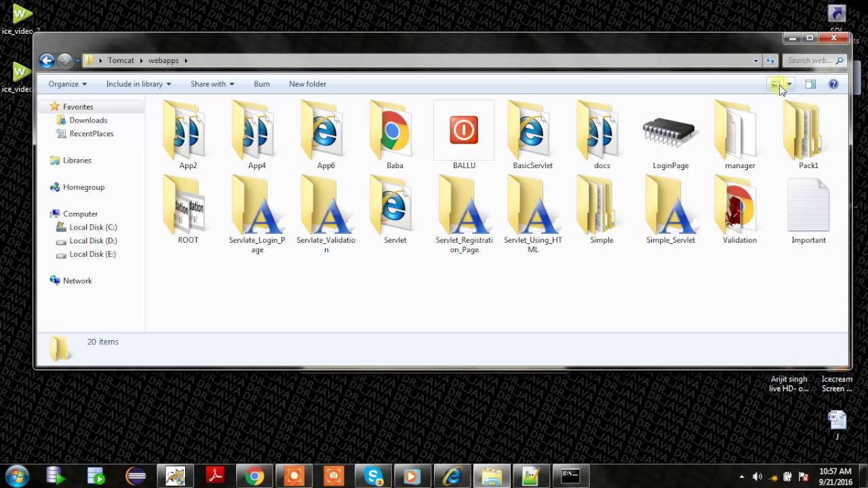Select the BALLU item

(x=464, y=135)
